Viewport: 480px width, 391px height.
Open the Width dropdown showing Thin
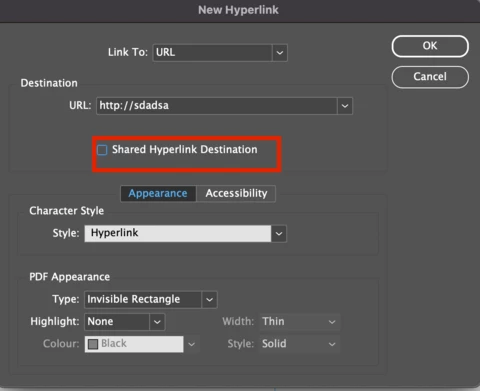(300, 322)
